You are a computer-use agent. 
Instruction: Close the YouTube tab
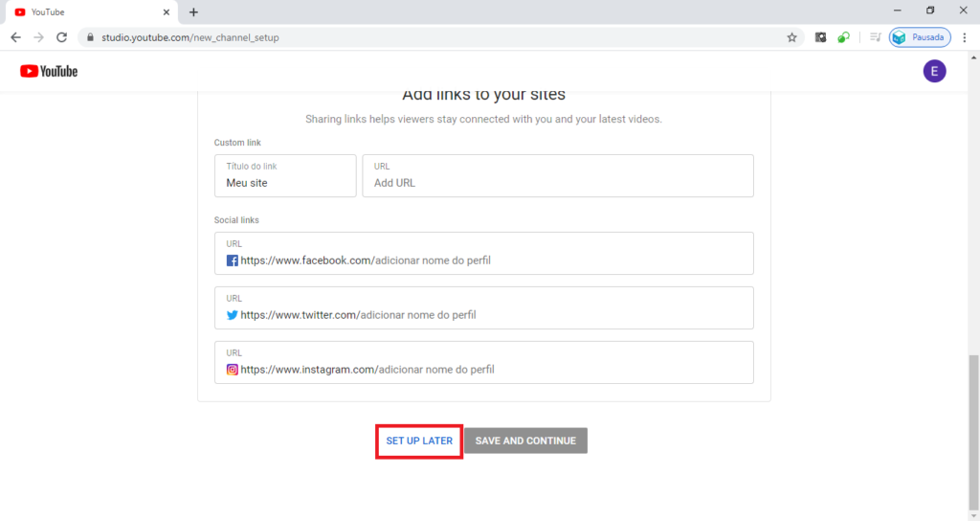coord(166,12)
